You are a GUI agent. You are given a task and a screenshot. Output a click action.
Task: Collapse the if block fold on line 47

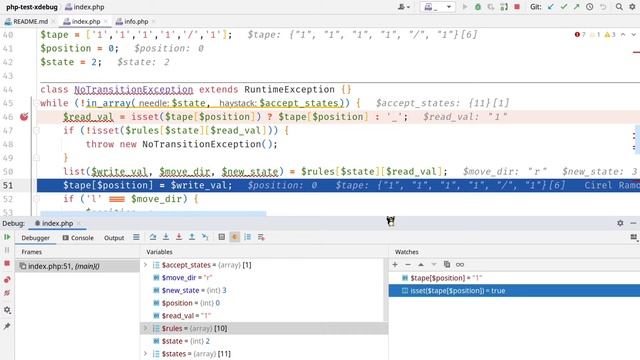[36, 131]
